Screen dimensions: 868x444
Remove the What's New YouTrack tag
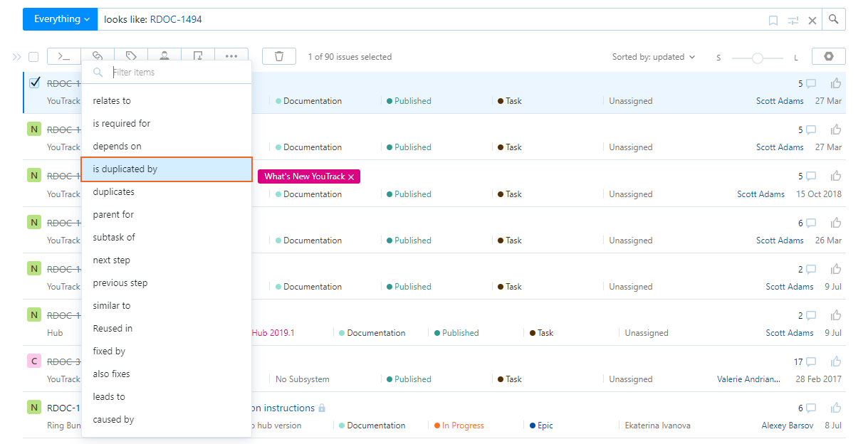point(351,177)
